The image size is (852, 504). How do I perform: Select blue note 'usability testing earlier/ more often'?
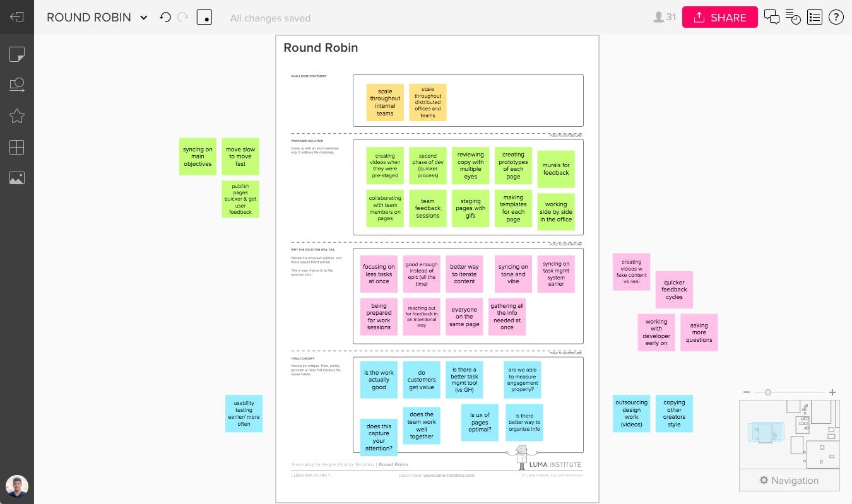click(x=244, y=413)
